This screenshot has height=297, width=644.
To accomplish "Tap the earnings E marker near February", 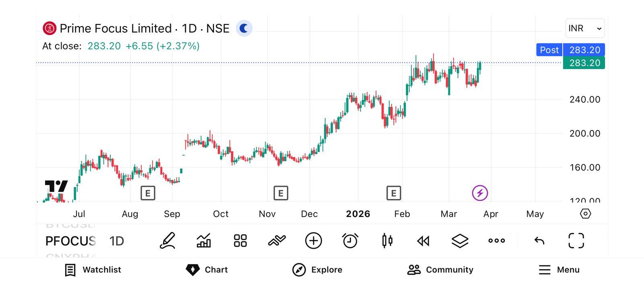I will point(394,193).
